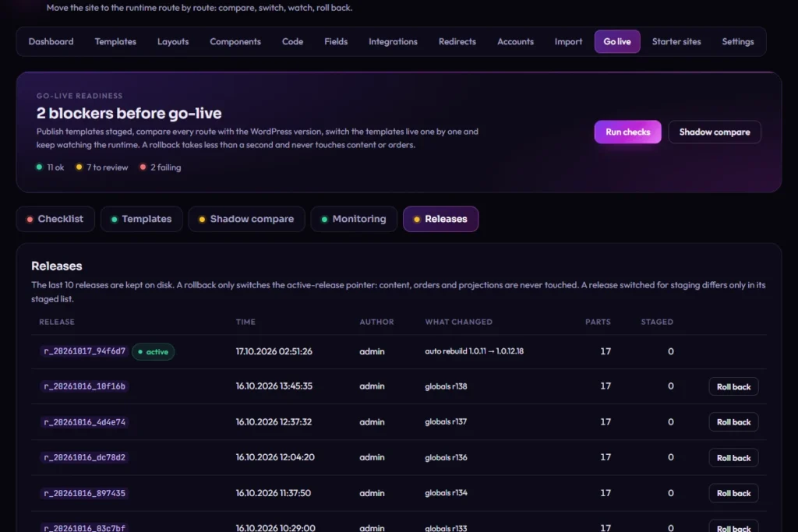798x532 pixels.
Task: Open the Templates sub-tab with green dot
Action: point(142,219)
